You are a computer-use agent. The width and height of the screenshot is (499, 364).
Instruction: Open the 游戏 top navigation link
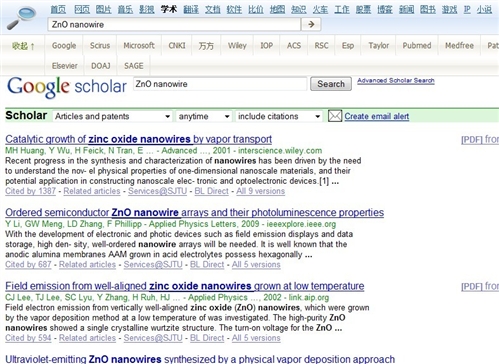(450, 10)
